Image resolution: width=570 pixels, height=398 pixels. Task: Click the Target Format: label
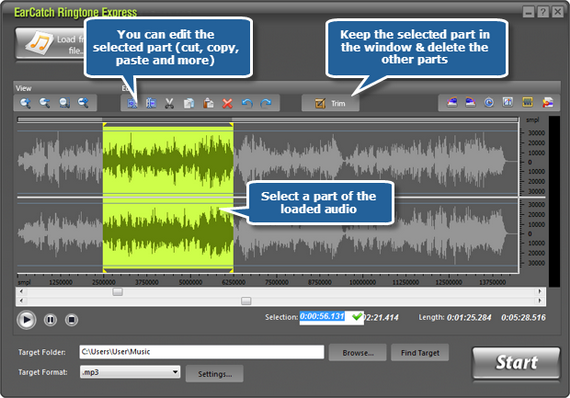click(x=43, y=372)
